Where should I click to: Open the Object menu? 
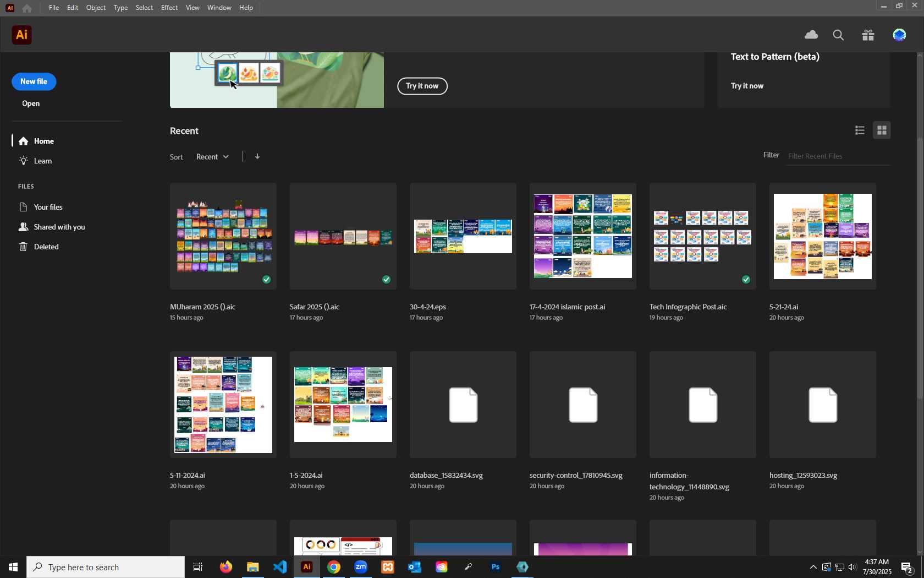point(96,8)
